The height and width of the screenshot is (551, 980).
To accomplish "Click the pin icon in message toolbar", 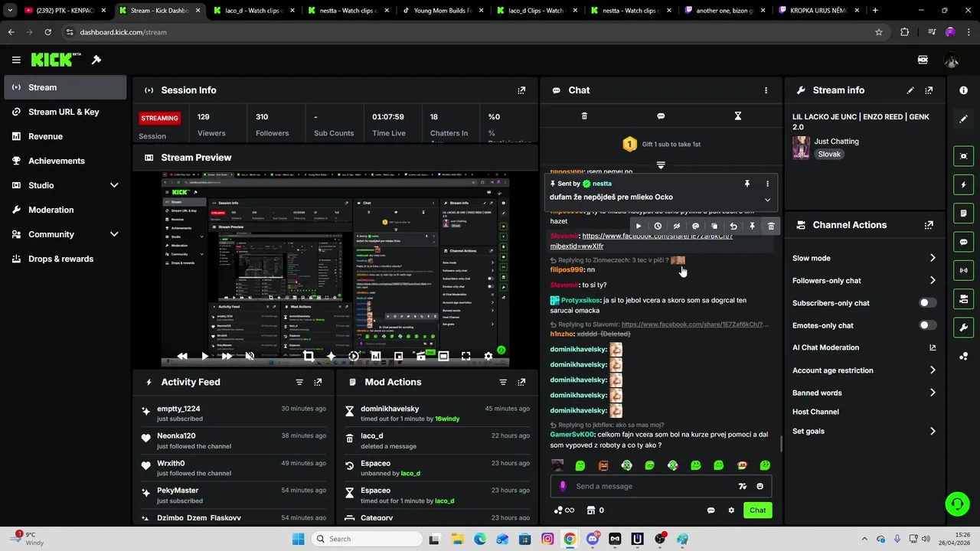I will (752, 227).
